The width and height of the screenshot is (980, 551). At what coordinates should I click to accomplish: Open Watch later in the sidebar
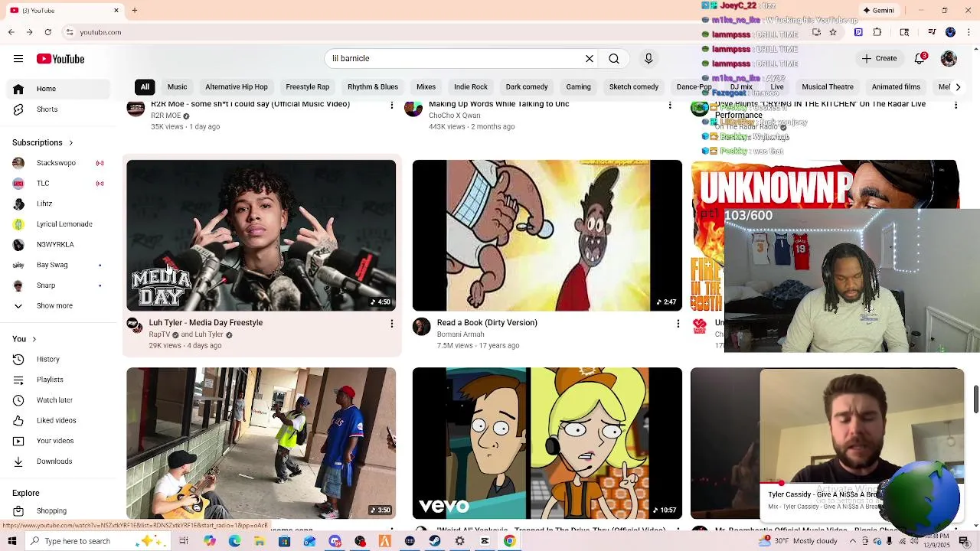tap(58, 400)
